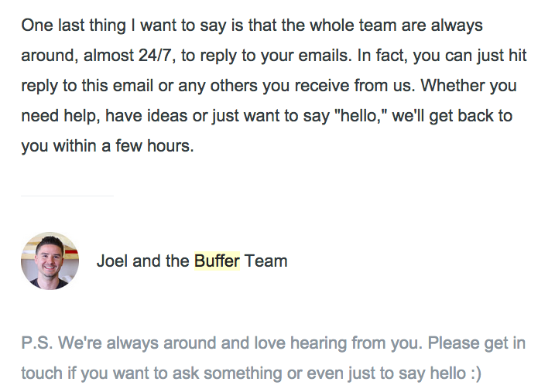Click the opening words "One last thing"
Viewport: 555px width, 392px height.
[x=73, y=26]
